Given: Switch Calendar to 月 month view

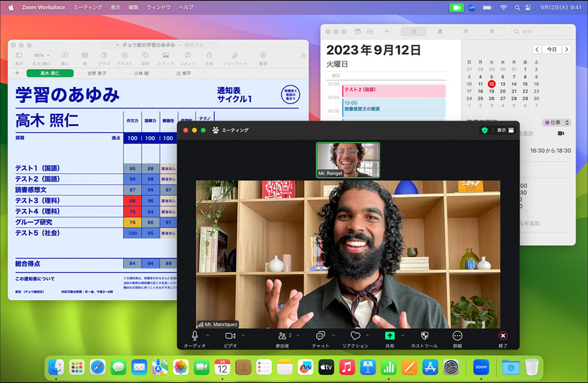Looking at the screenshot, I should [466, 32].
